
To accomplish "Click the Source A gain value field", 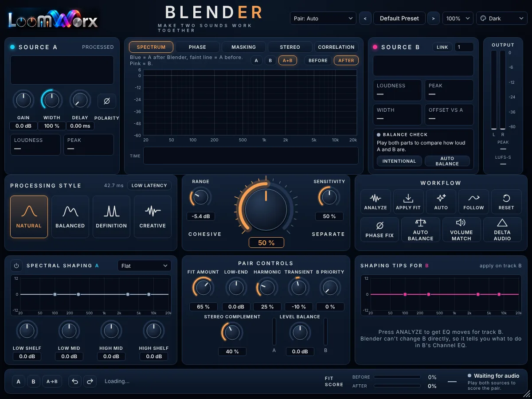I will tap(23, 126).
